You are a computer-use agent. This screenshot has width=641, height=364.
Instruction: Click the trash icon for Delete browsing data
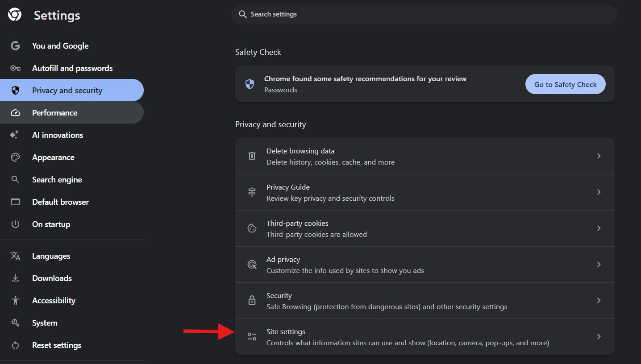click(x=252, y=156)
